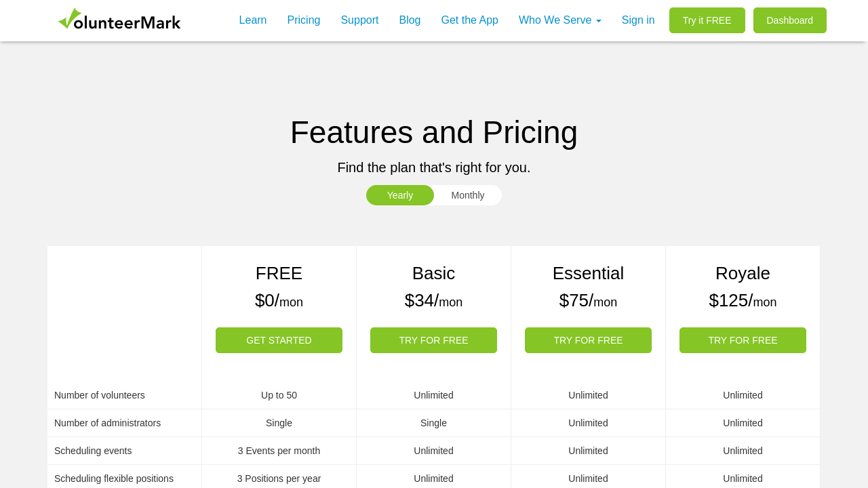Click TRY FOR FREE under Basic plan

(x=433, y=340)
